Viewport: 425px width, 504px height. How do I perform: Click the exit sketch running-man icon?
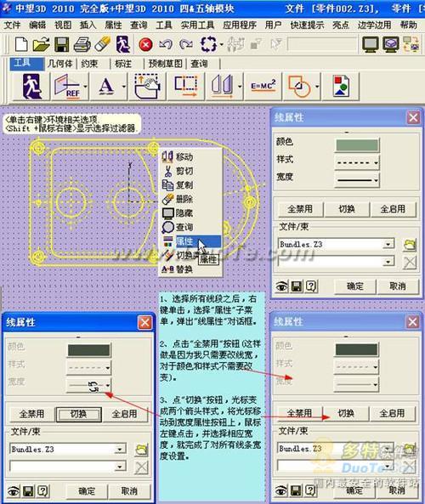click(x=31, y=86)
